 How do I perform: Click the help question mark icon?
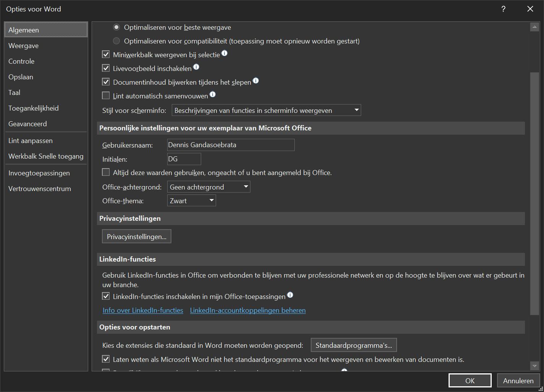504,9
